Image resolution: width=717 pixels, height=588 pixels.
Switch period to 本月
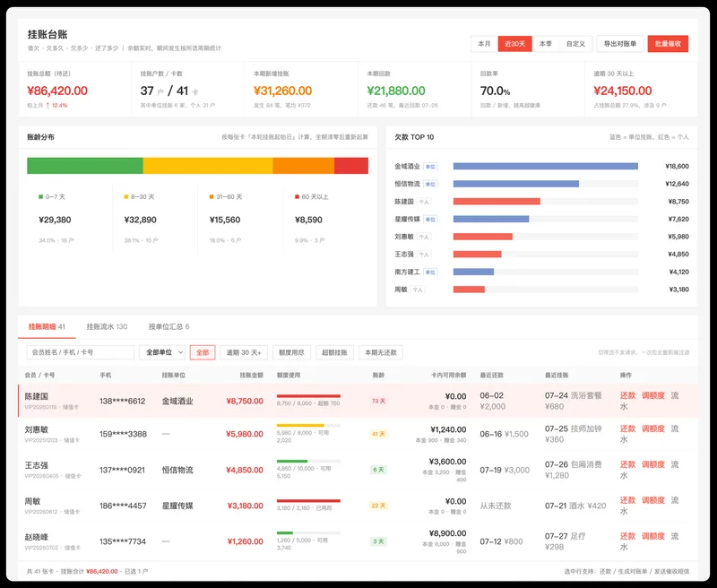pos(484,44)
